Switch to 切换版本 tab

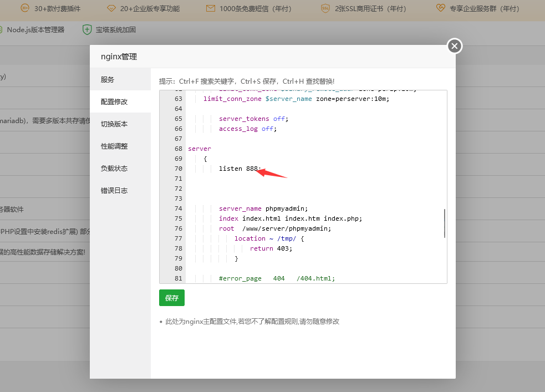[x=120, y=124]
